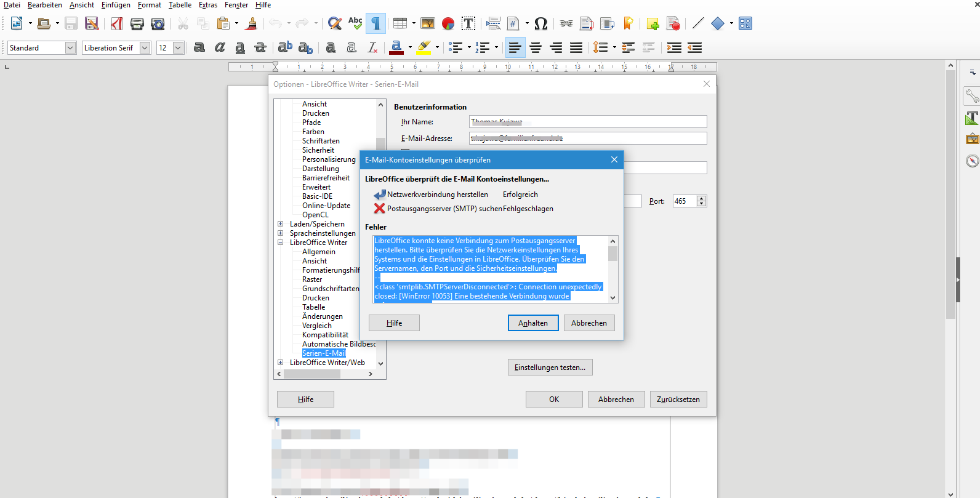Open Print Preview from the toolbar

[x=158, y=23]
